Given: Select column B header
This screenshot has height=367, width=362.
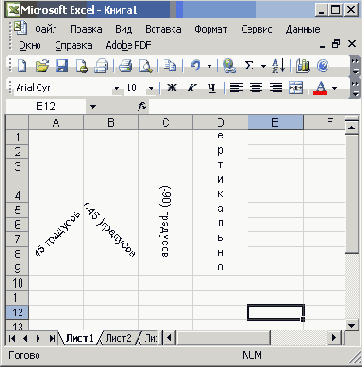Looking at the screenshot, I should point(111,123).
